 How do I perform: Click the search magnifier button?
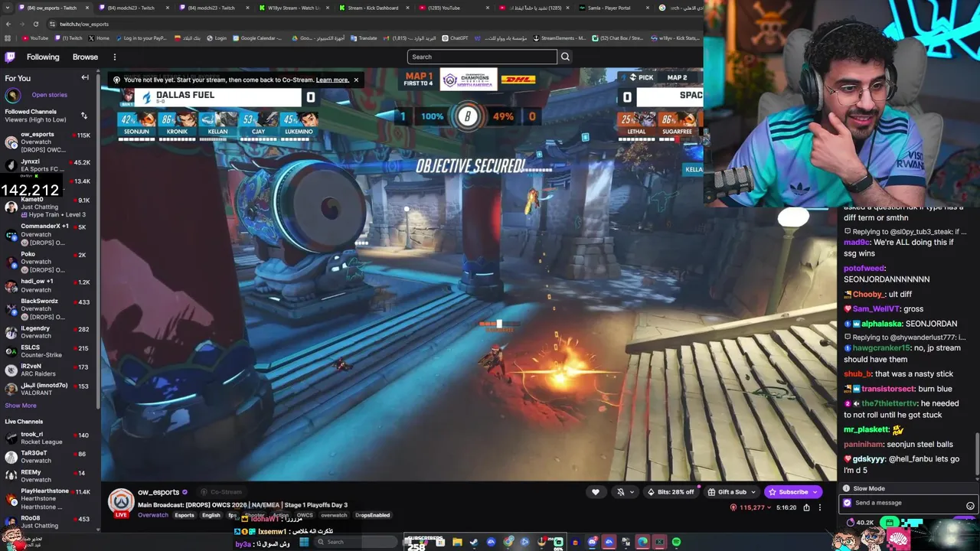565,57
